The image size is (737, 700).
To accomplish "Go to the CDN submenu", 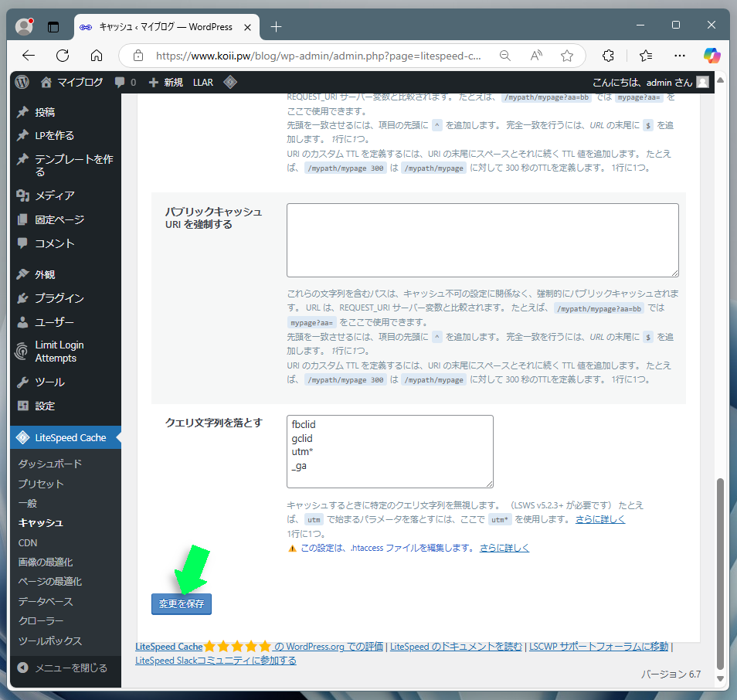I will pyautogui.click(x=28, y=542).
